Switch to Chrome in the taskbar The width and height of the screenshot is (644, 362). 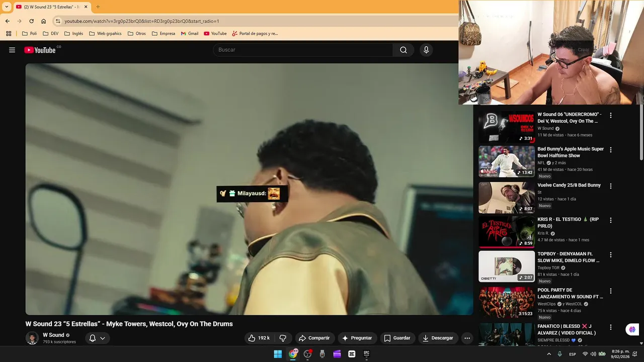click(293, 354)
